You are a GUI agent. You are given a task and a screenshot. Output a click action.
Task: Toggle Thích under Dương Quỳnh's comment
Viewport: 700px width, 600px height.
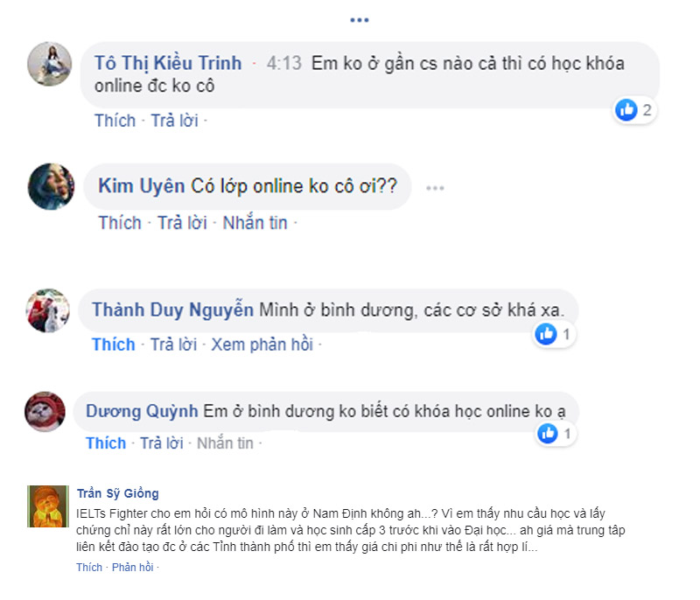[x=106, y=443]
